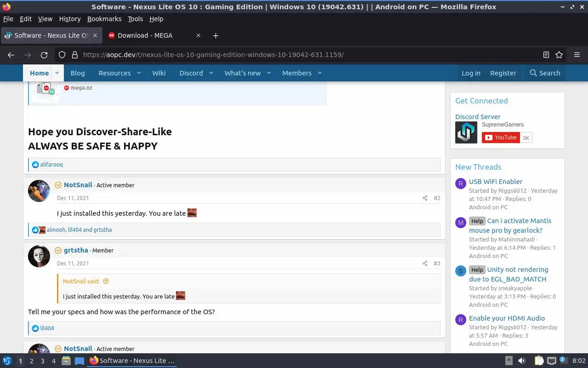Switch to workspace 2 in taskbar
588x368 pixels.
coord(31,361)
